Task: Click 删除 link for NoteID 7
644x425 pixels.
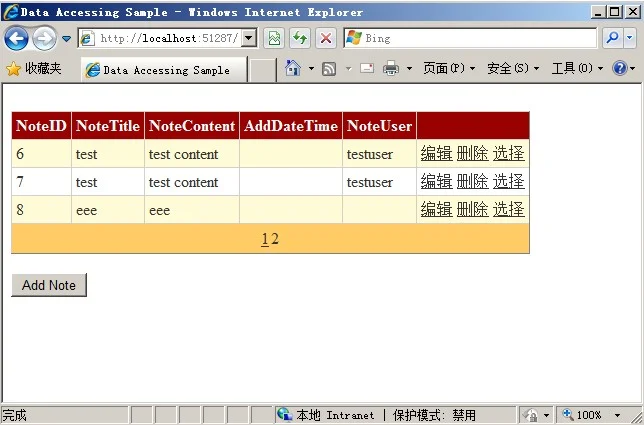Action: [472, 181]
